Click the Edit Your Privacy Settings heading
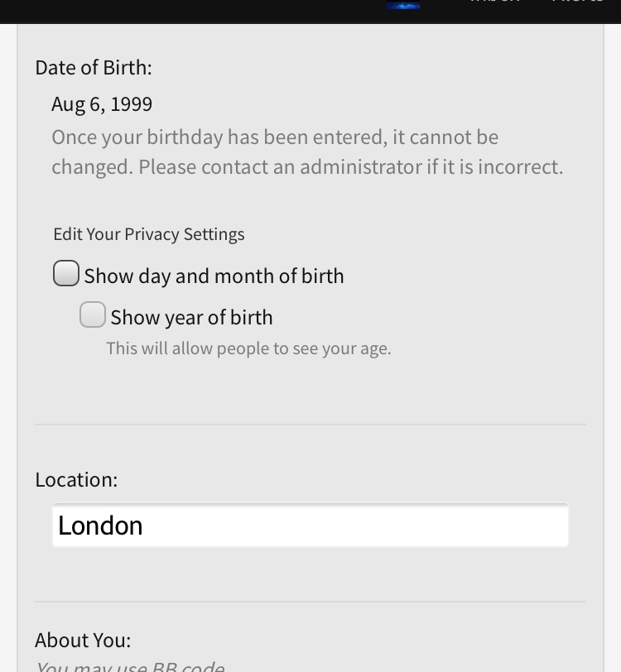The height and width of the screenshot is (672, 621). point(149,234)
